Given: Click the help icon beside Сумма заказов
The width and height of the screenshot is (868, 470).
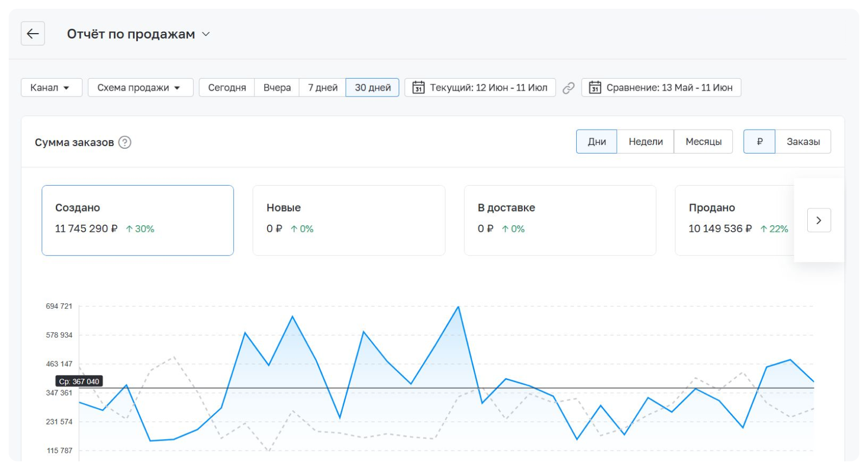Looking at the screenshot, I should coord(125,142).
